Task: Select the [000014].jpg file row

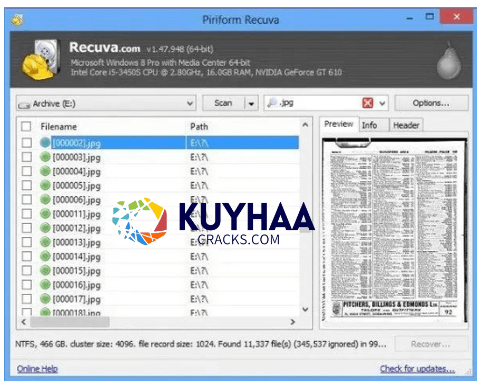Action: [159, 256]
